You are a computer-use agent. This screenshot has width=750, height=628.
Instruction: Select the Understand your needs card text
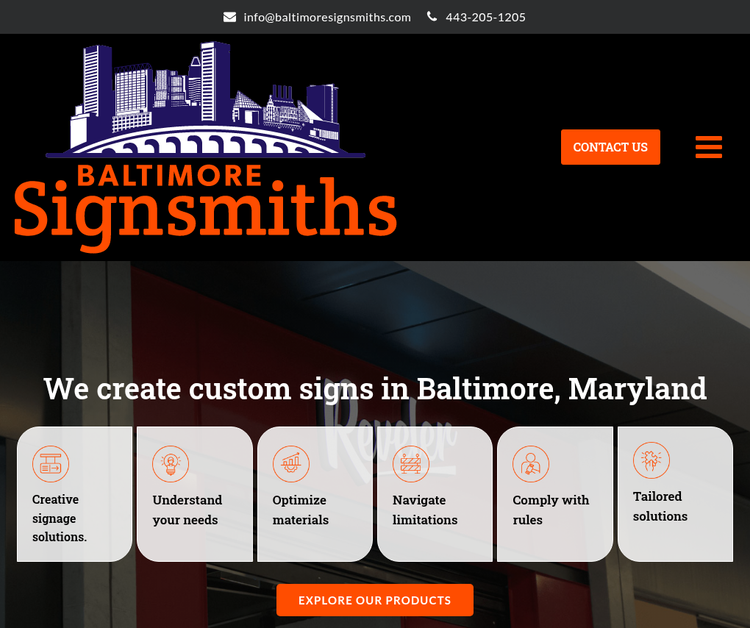tap(187, 510)
